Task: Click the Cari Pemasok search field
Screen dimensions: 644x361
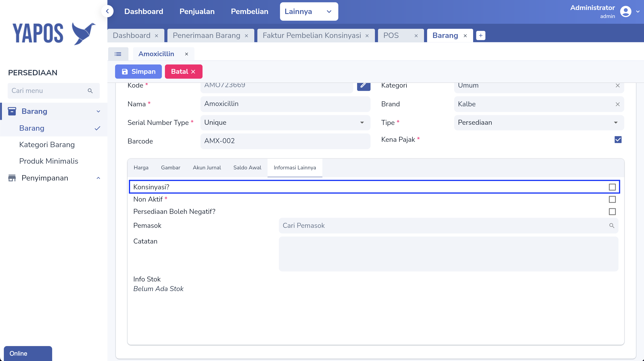Action: click(x=448, y=226)
